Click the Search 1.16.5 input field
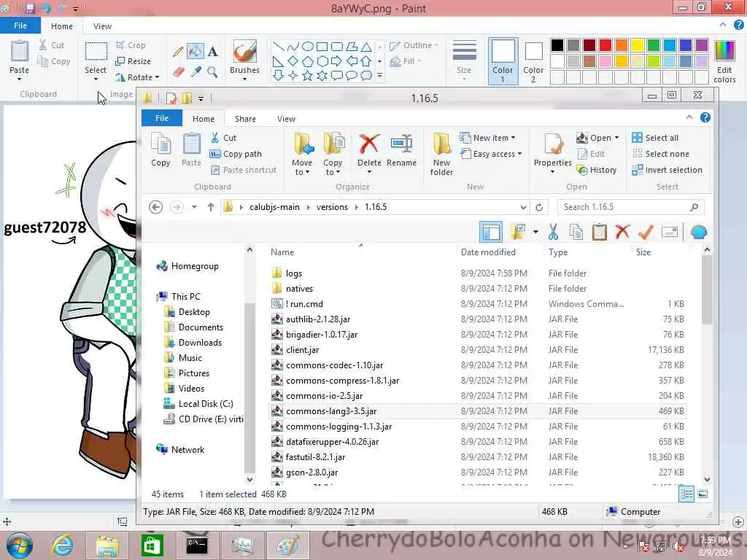 pyautogui.click(x=630, y=207)
